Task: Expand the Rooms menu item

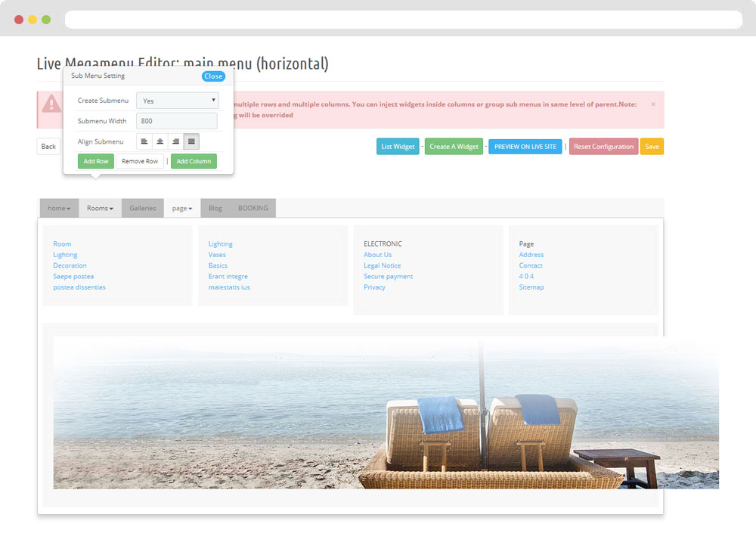Action: point(101,208)
